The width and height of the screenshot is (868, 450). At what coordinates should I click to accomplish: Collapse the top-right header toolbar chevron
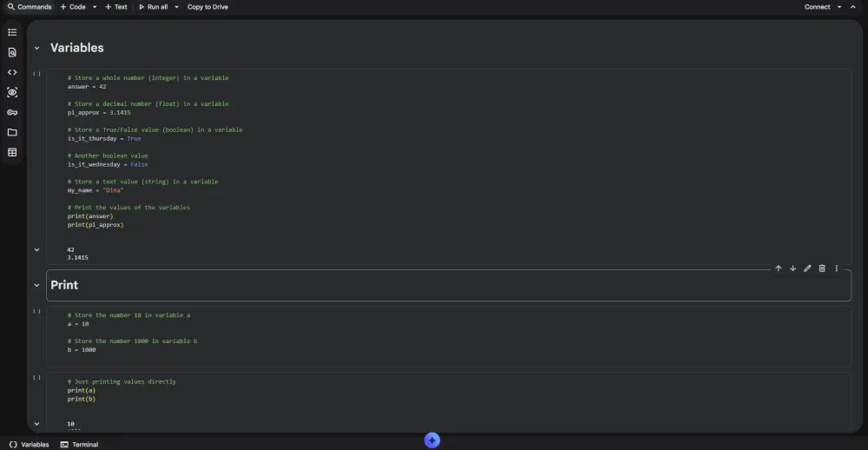pos(855,7)
